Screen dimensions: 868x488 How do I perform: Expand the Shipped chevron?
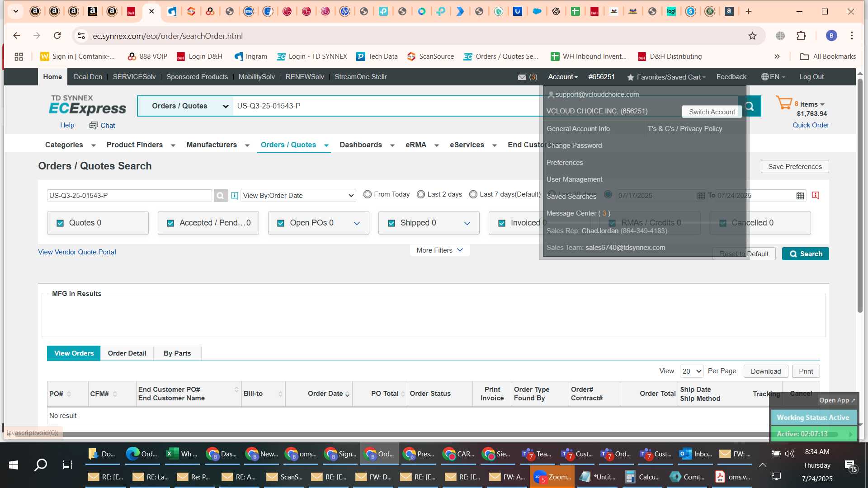[x=467, y=223]
